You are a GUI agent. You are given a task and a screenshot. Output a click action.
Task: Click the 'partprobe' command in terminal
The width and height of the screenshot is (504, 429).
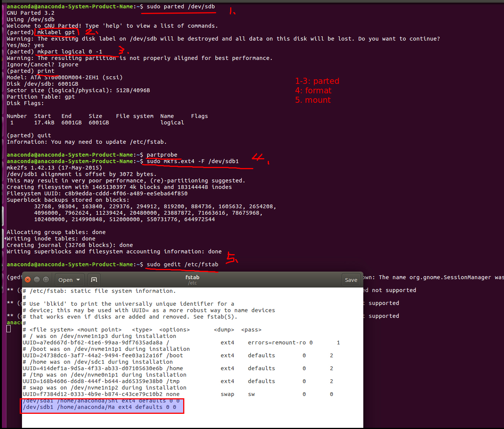[162, 155]
